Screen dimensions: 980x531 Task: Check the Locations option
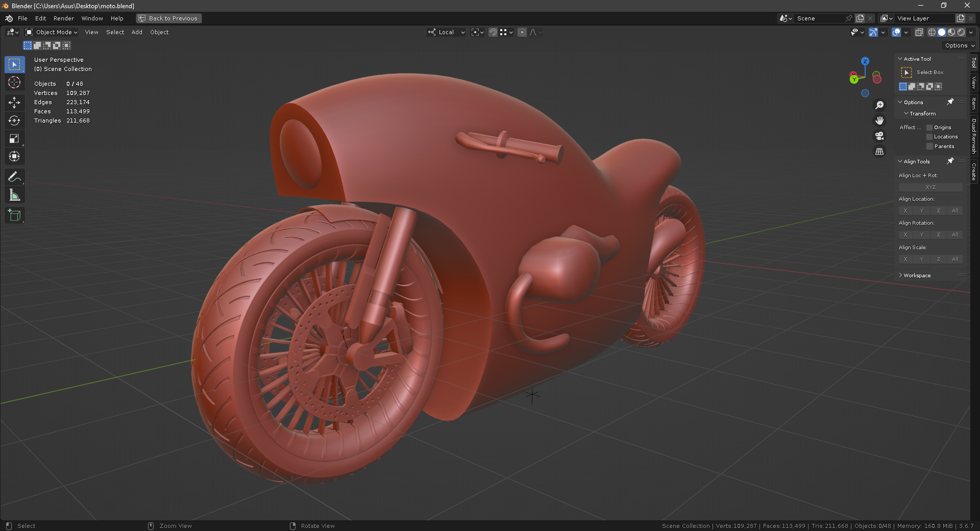pyautogui.click(x=929, y=137)
